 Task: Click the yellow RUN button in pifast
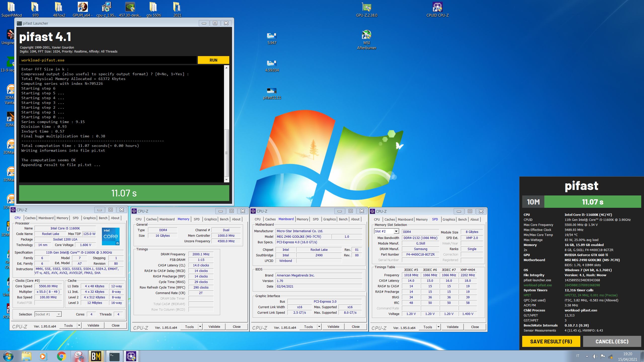(213, 60)
